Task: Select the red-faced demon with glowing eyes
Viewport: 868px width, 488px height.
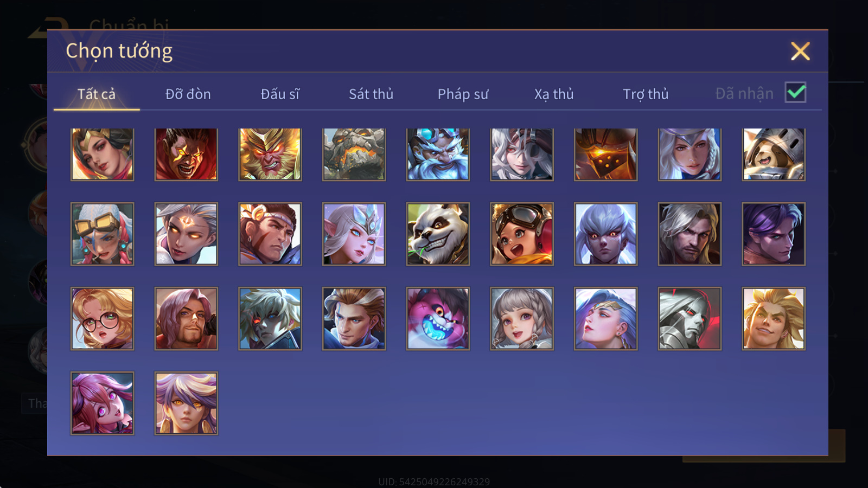Action: pyautogui.click(x=186, y=155)
